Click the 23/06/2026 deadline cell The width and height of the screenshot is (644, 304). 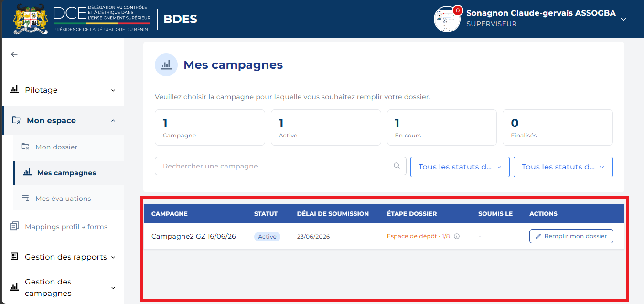pyautogui.click(x=313, y=236)
